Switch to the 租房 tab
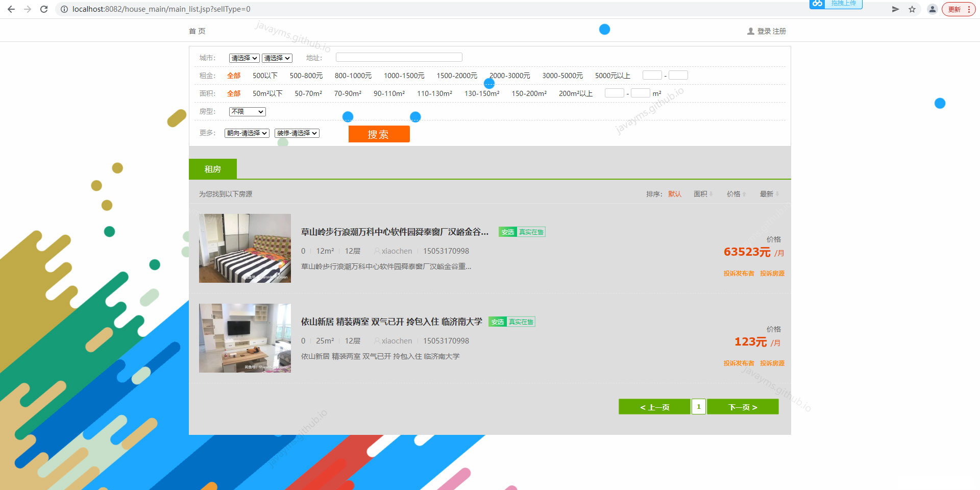 tap(213, 168)
